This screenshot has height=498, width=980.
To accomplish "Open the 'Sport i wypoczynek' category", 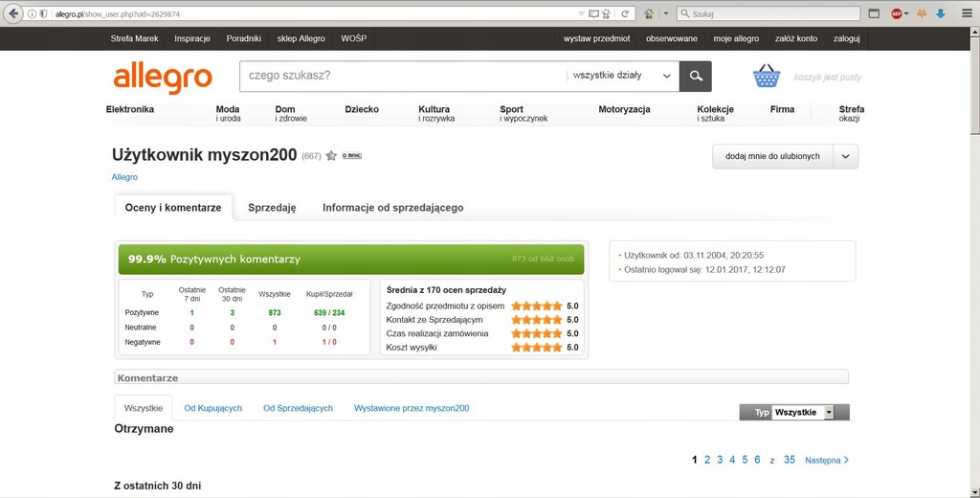I will click(x=523, y=113).
